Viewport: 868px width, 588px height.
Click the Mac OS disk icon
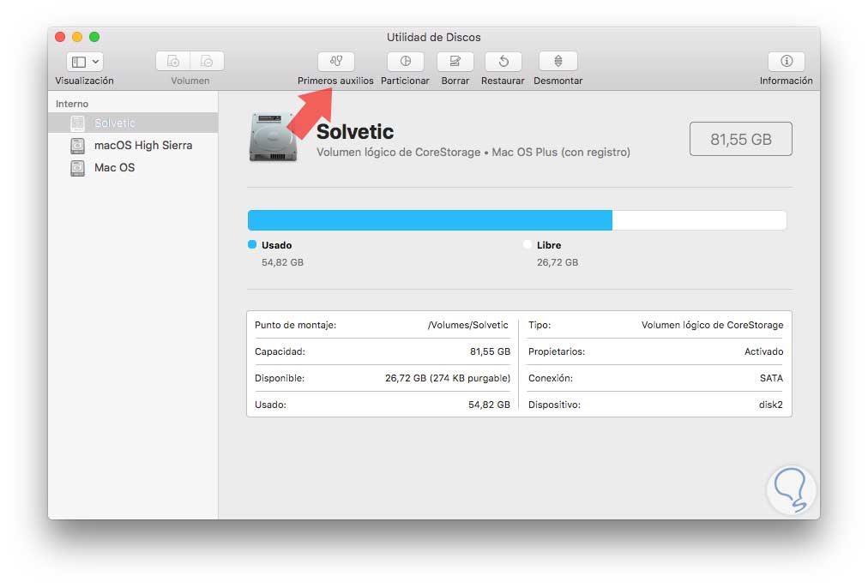77,168
